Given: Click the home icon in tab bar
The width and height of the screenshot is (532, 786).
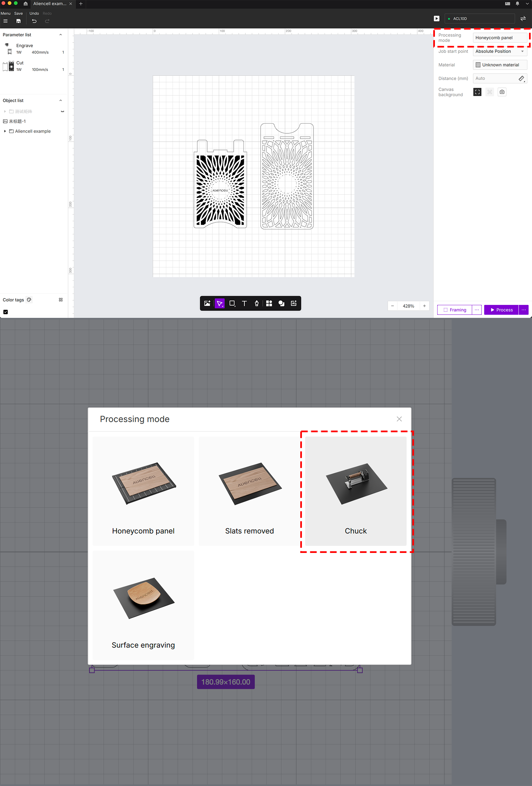Looking at the screenshot, I should pos(25,4).
